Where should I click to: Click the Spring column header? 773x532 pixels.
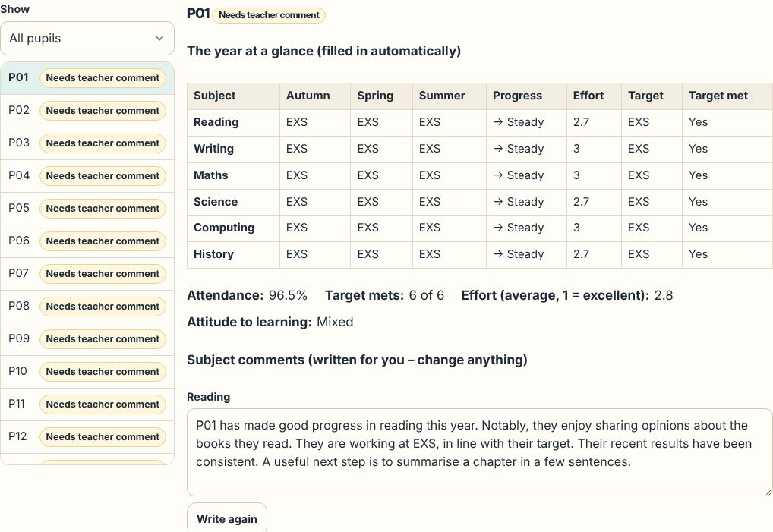(382, 96)
